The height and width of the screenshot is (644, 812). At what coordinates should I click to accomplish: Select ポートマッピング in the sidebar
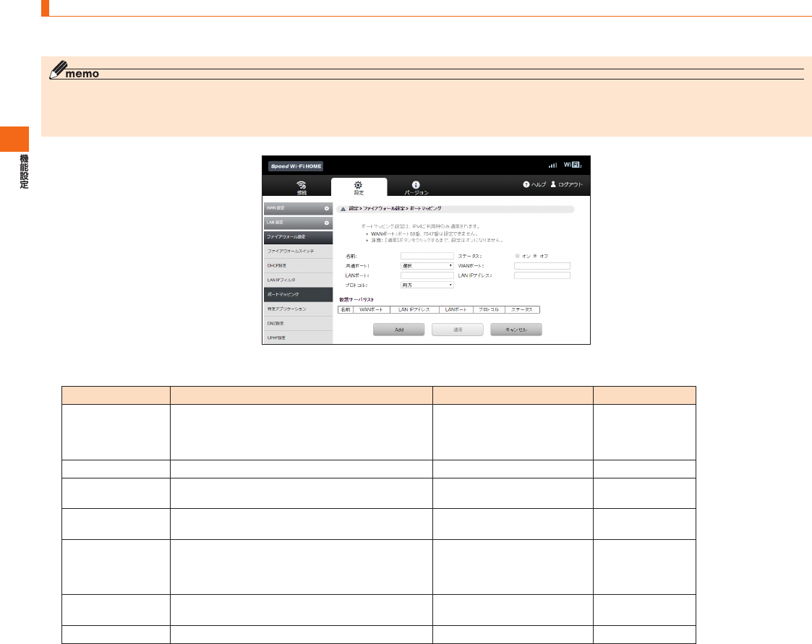point(298,295)
